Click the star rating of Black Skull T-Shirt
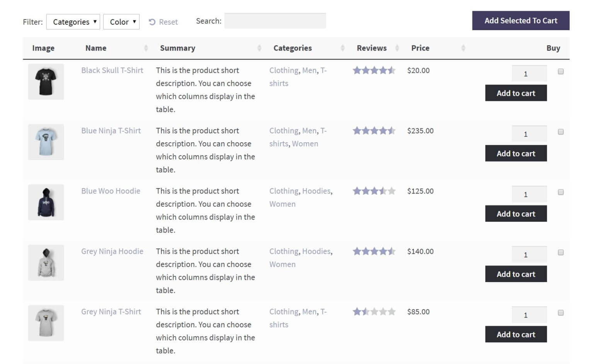 click(x=374, y=70)
